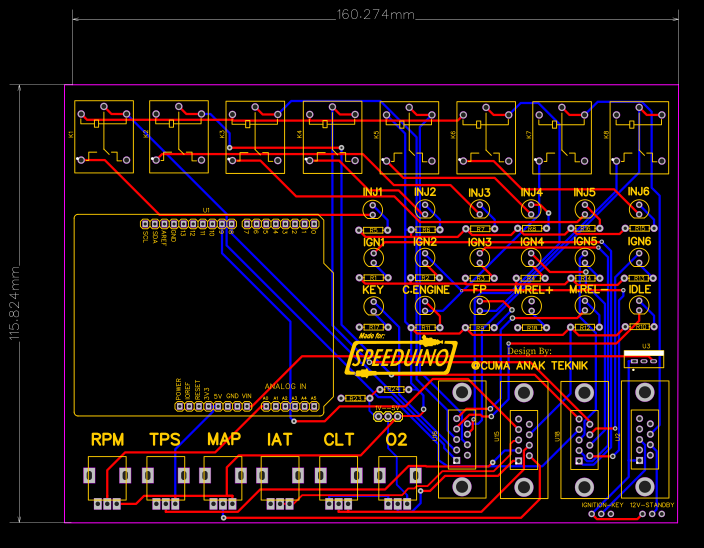The height and width of the screenshot is (548, 704).
Task: Select relay K4 footprint
Action: (x=332, y=137)
